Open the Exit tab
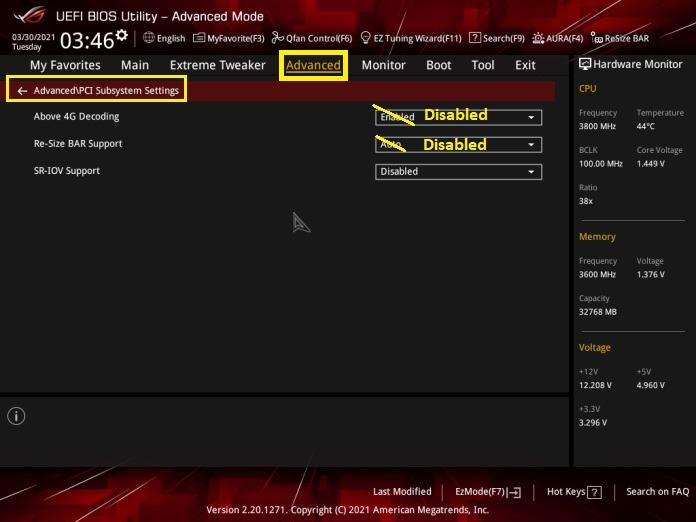The width and height of the screenshot is (696, 522). pyautogui.click(x=525, y=65)
